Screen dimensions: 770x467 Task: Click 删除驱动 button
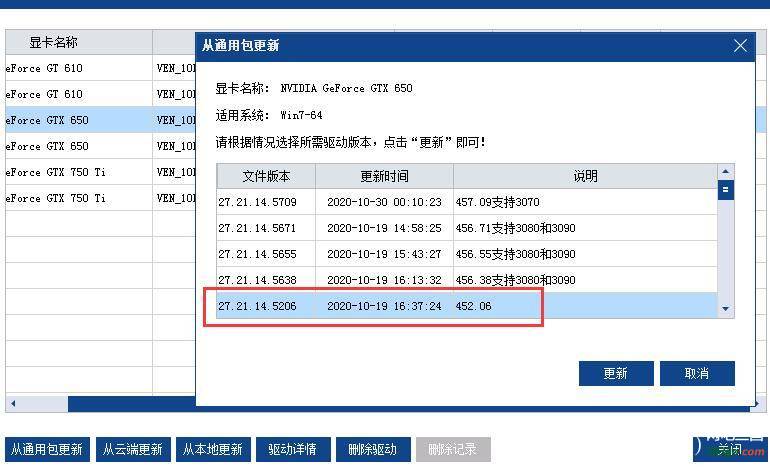[x=373, y=449]
